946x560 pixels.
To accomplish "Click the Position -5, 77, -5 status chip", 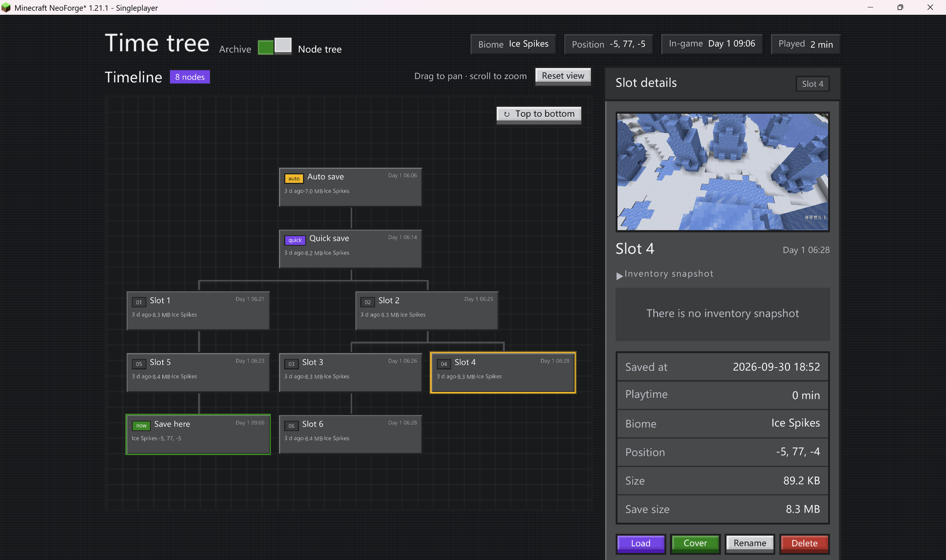I will pyautogui.click(x=608, y=44).
